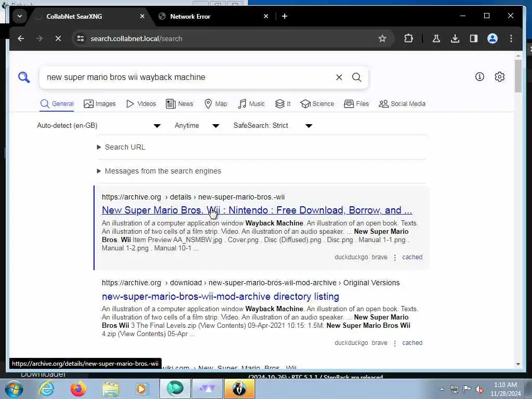Open the Windows Start button
The height and width of the screenshot is (399, 532).
tap(14, 389)
